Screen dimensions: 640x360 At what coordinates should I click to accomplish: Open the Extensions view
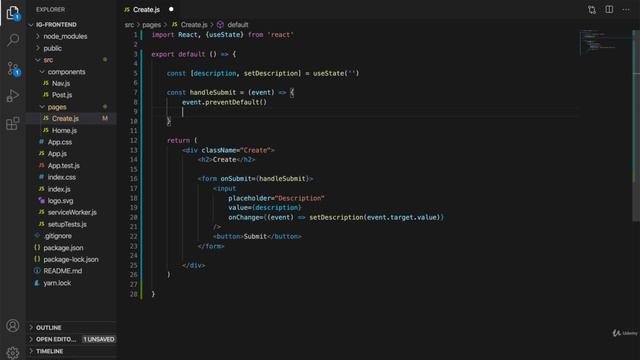13,123
